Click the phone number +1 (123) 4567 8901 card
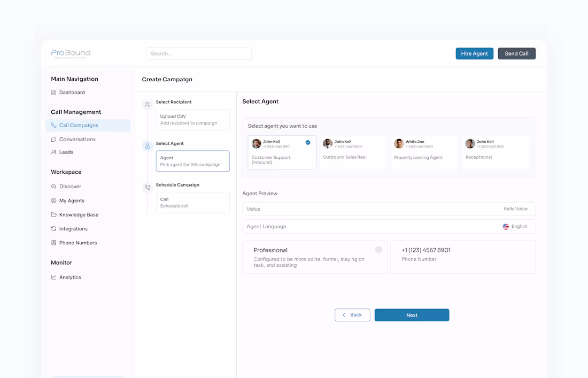This screenshot has height=378, width=588. click(x=463, y=257)
